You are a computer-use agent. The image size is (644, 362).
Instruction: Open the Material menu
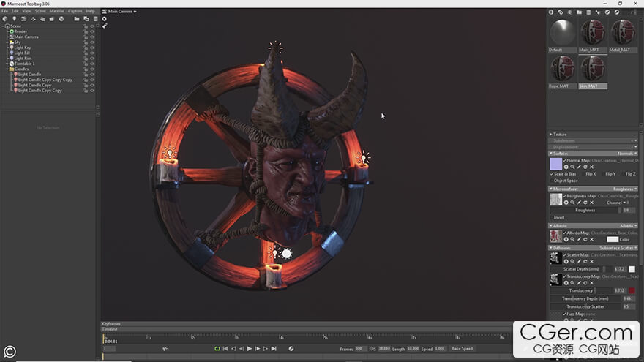point(56,11)
